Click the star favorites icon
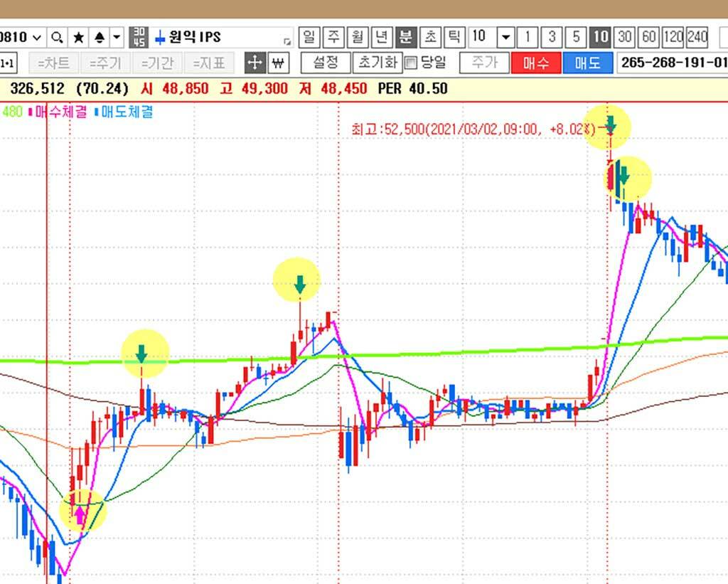728x584 pixels. point(78,37)
